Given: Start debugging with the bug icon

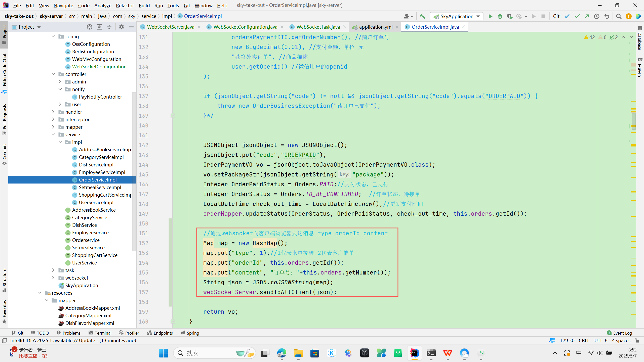Looking at the screenshot, I should (500, 16).
